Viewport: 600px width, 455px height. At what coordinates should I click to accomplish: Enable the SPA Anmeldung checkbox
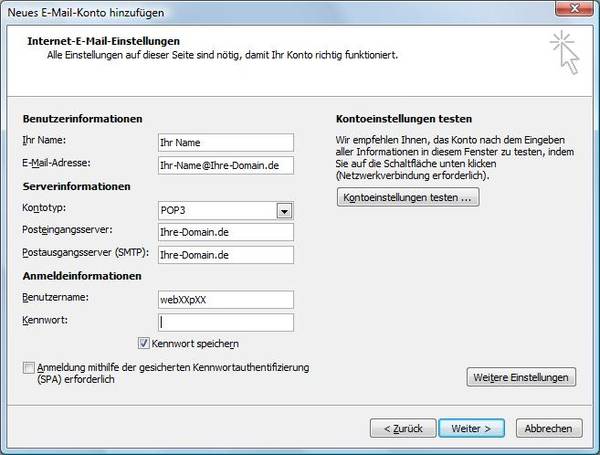(28, 368)
